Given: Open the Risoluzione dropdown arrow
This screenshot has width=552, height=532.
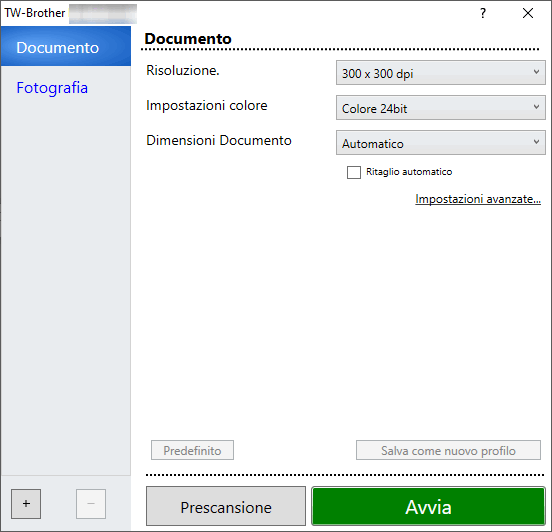Looking at the screenshot, I should (536, 72).
